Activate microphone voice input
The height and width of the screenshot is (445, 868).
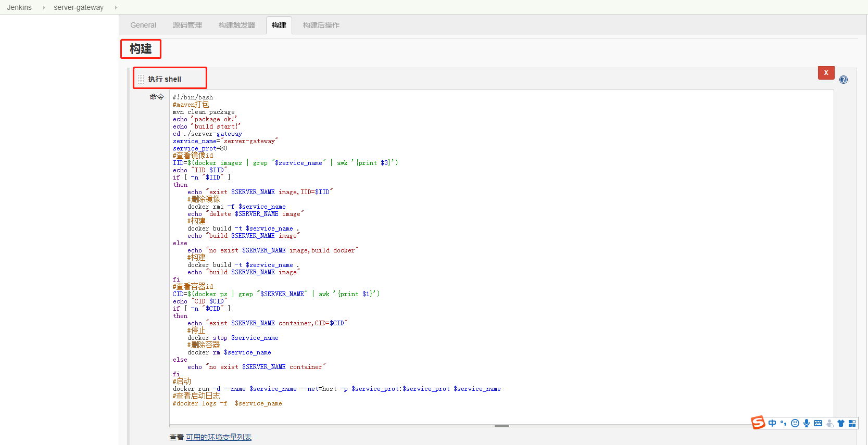pyautogui.click(x=807, y=423)
